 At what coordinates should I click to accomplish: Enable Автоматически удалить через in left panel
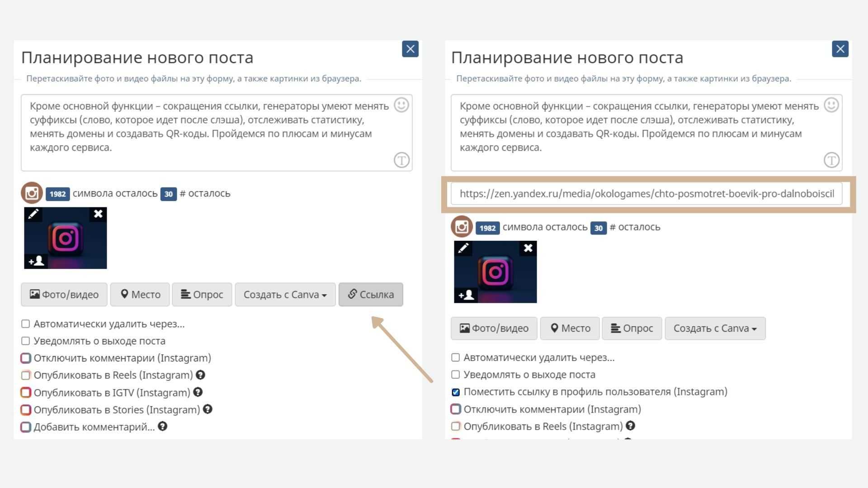tap(26, 324)
